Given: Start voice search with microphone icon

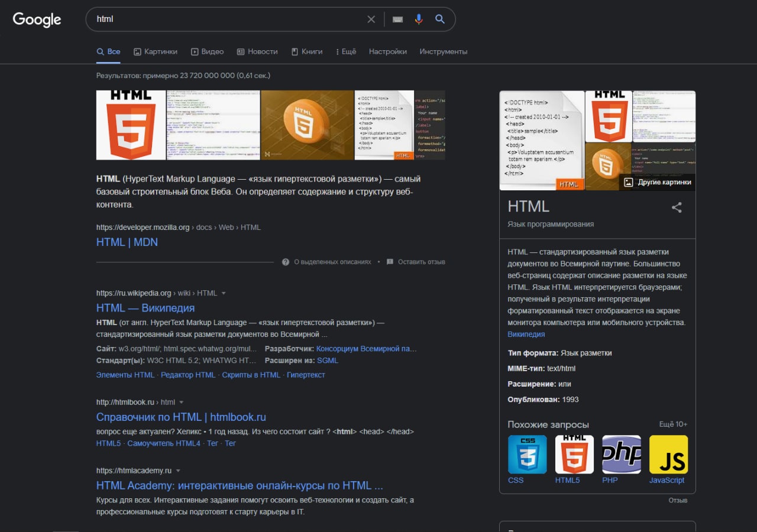Looking at the screenshot, I should (419, 19).
